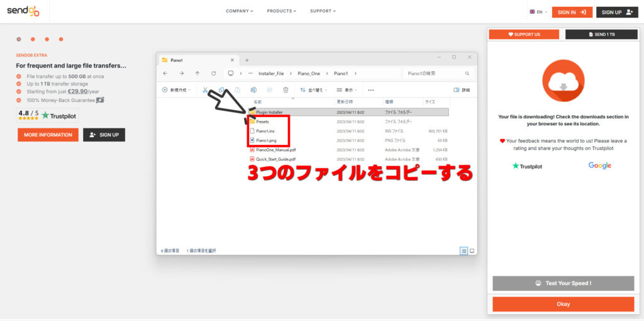Image resolution: width=644 pixels, height=321 pixels.
Task: Toggle the details view icon in Explorer status bar
Action: pos(464,251)
